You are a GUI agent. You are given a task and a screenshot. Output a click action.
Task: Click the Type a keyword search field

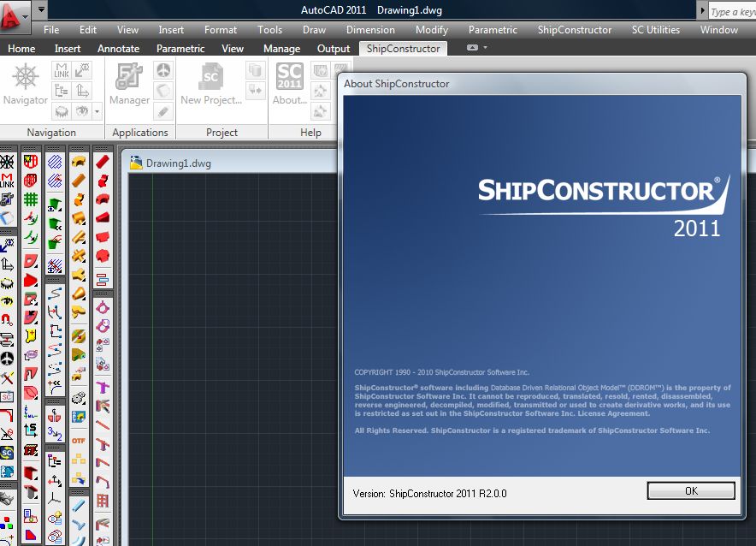[x=732, y=11]
